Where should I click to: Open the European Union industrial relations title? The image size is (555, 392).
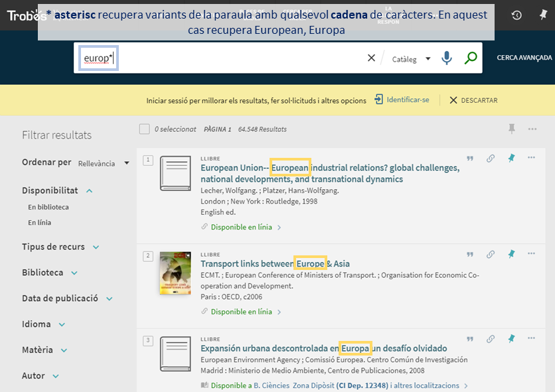[330, 173]
